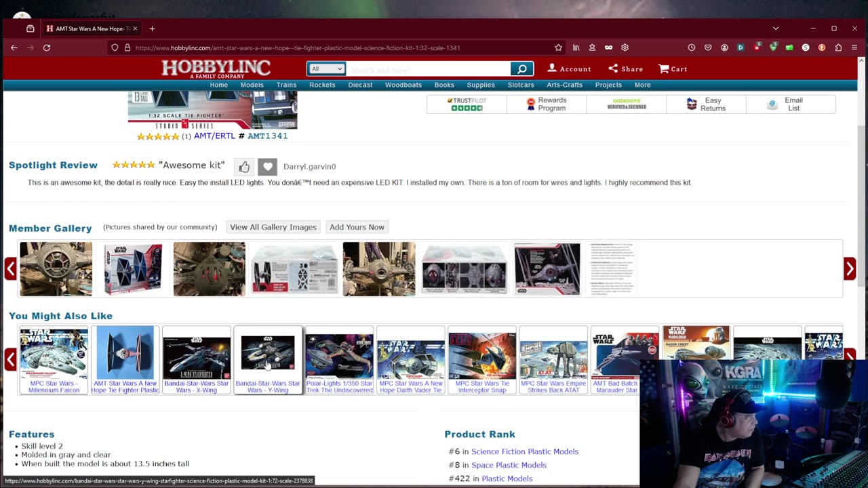This screenshot has width=868, height=488.
Task: Open the Rewards Program link
Action: pyautogui.click(x=547, y=104)
